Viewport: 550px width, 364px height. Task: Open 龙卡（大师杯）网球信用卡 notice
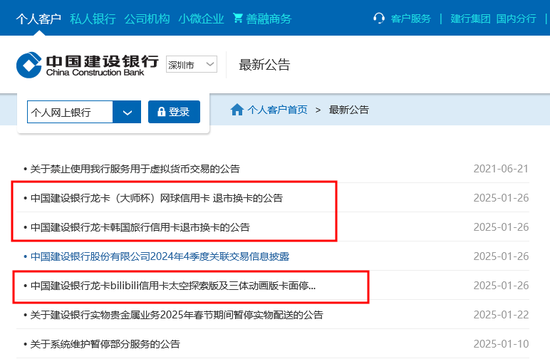point(156,198)
